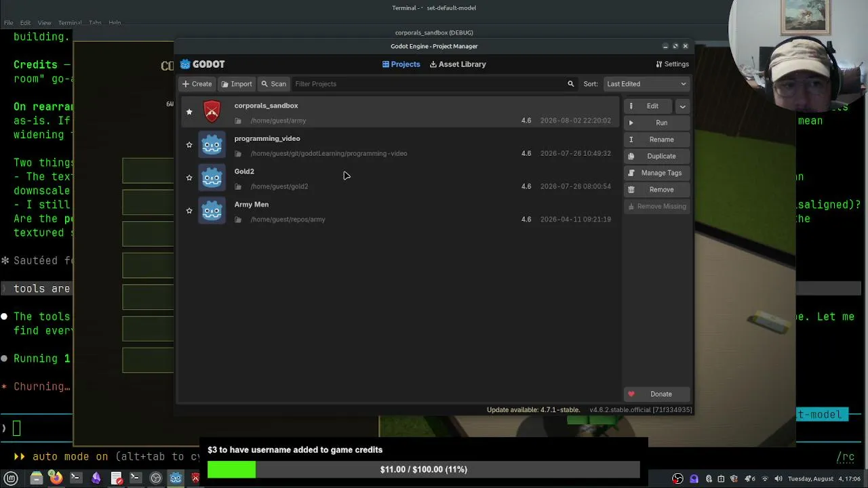Open the Sort dropdown set to Last Edited
868x488 pixels.
coord(646,84)
